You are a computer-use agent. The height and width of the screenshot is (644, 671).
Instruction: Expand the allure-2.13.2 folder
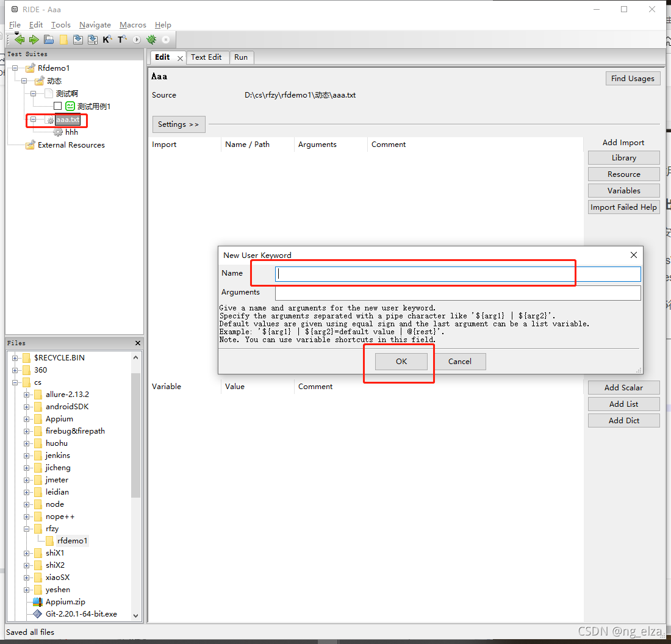(x=26, y=395)
